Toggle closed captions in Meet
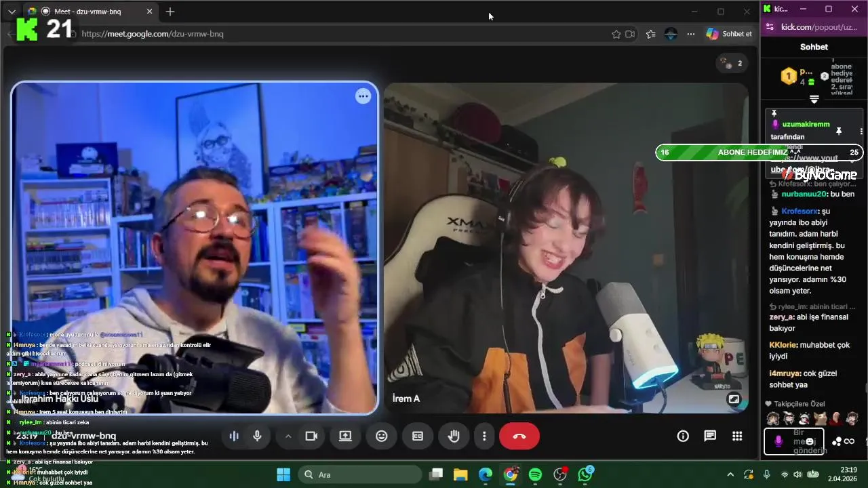 click(418, 436)
